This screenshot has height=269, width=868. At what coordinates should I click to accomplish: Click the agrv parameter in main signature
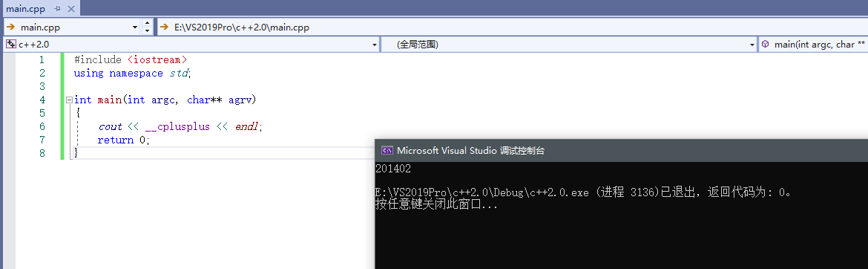tap(240, 100)
